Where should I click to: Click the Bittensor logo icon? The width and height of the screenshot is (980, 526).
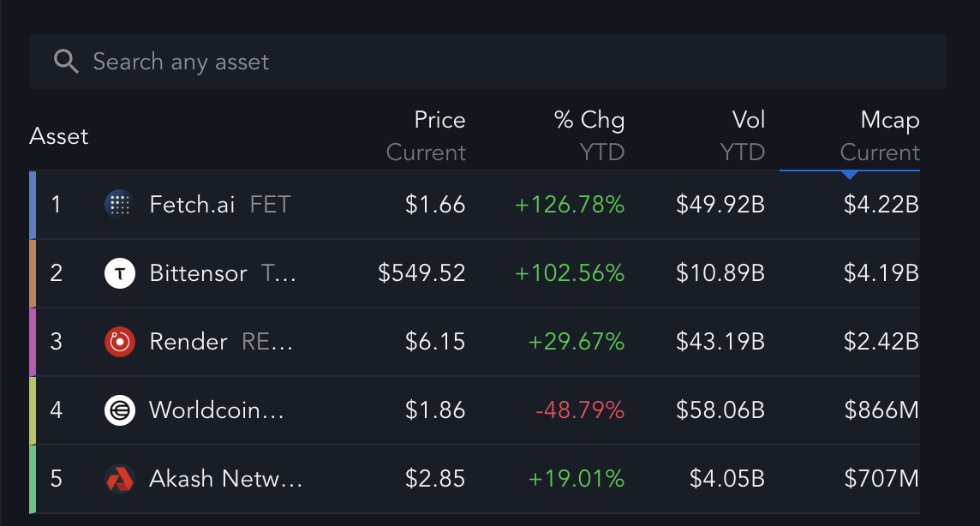(119, 273)
